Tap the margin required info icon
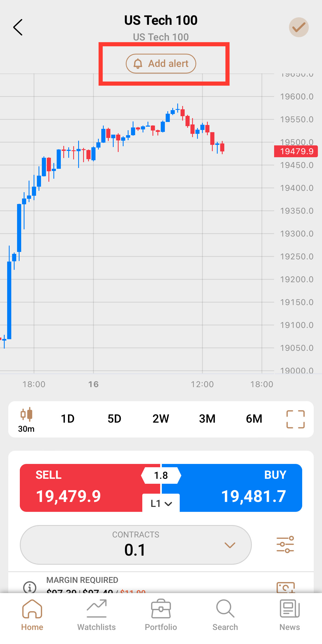The width and height of the screenshot is (322, 644). [30, 587]
